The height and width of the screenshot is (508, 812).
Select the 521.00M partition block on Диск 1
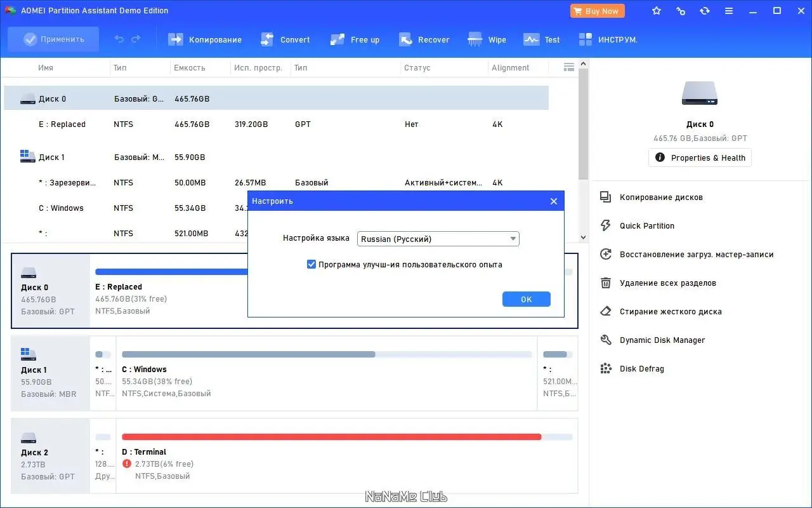[558, 373]
